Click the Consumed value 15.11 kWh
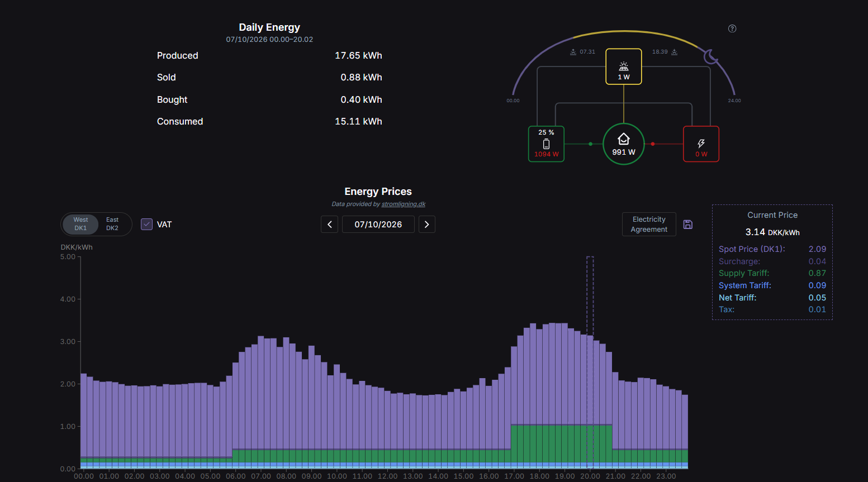 coord(358,122)
